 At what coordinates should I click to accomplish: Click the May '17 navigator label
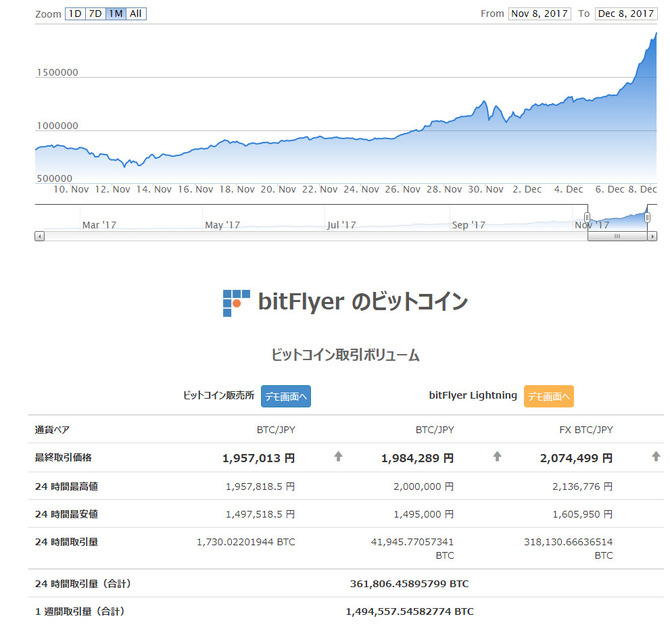[222, 225]
